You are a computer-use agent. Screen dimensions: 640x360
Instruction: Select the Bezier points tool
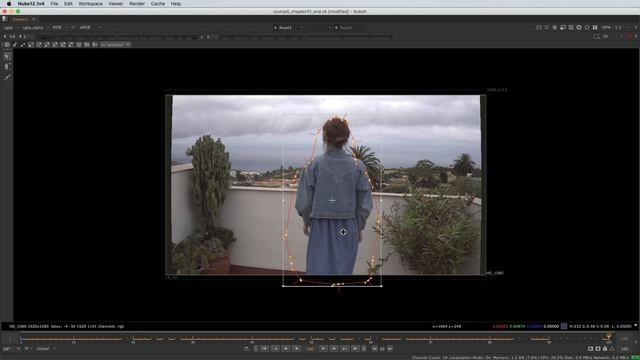tap(7, 67)
